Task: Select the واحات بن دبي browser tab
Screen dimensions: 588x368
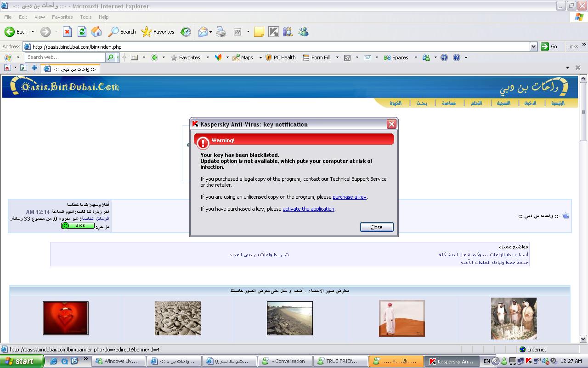Action: 70,69
